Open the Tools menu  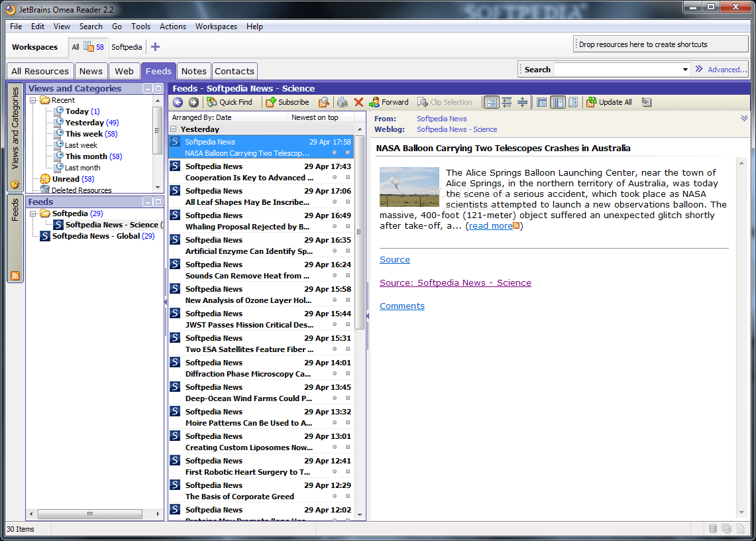[x=140, y=27]
